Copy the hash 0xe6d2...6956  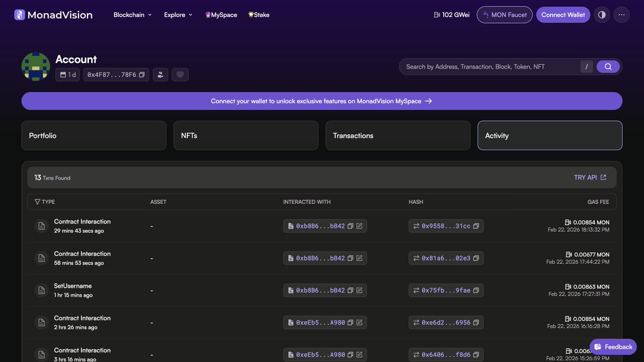coord(476,323)
